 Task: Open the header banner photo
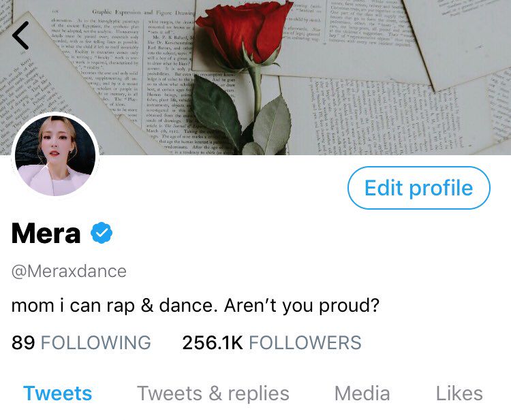pyautogui.click(x=255, y=78)
